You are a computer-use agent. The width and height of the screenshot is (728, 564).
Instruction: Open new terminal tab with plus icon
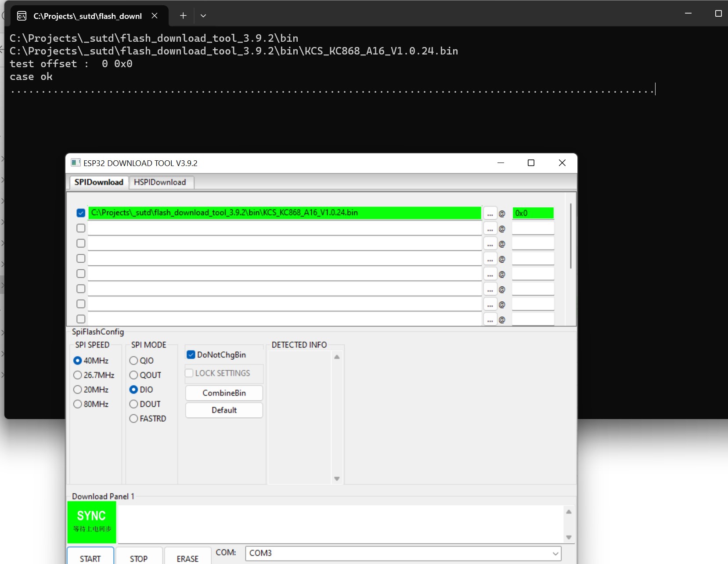[x=183, y=16]
